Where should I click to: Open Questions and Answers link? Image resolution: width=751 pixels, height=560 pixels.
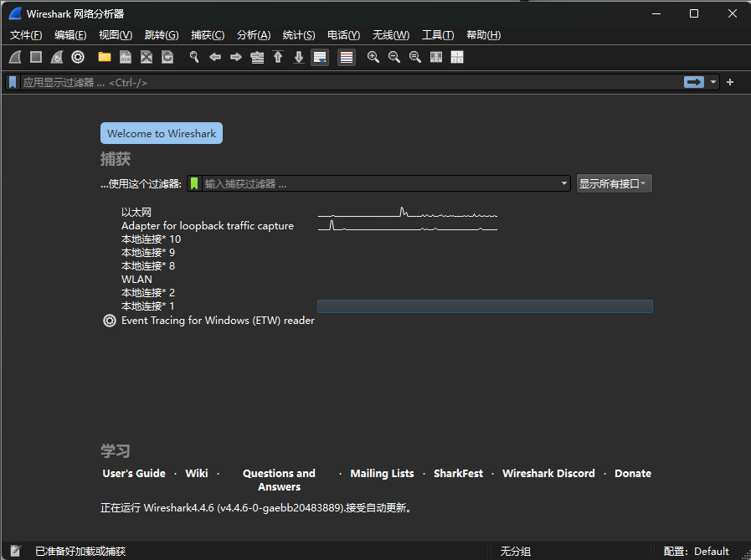pyautogui.click(x=280, y=480)
